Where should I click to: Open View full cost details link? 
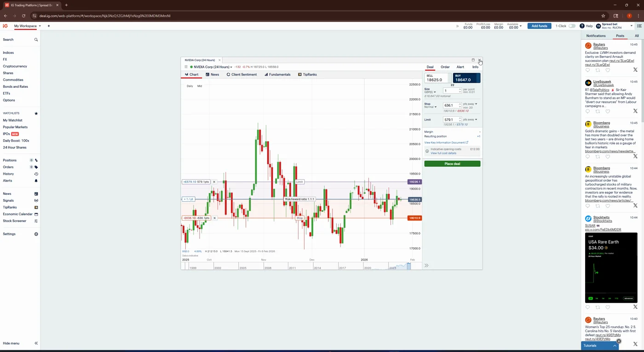tap(443, 153)
